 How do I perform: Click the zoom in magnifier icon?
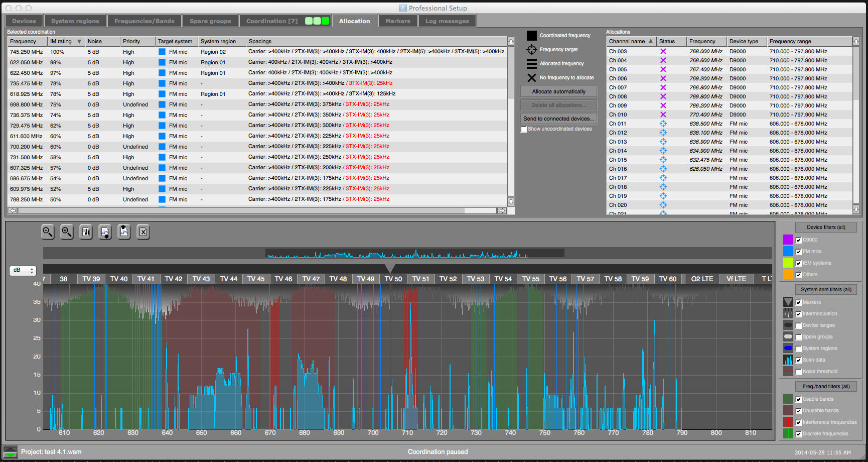point(67,232)
